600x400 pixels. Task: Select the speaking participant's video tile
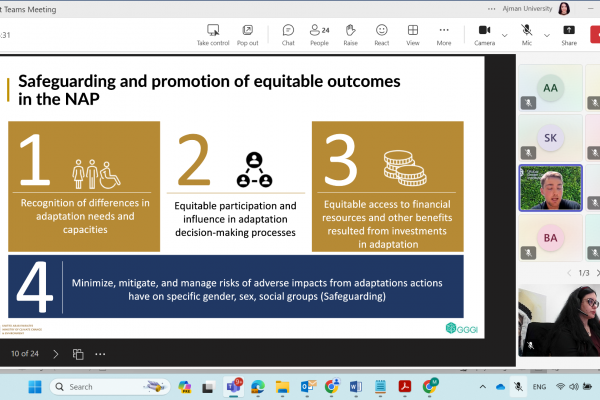pos(549,187)
